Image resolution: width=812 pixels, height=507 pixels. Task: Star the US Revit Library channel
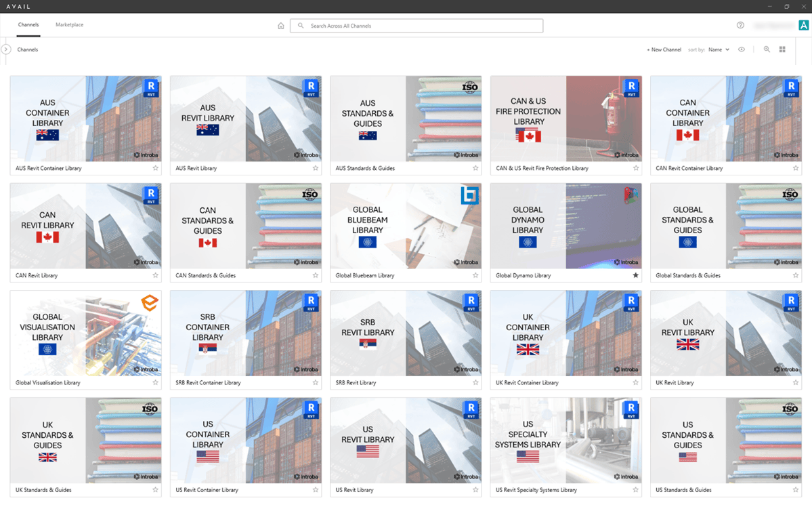coord(475,490)
